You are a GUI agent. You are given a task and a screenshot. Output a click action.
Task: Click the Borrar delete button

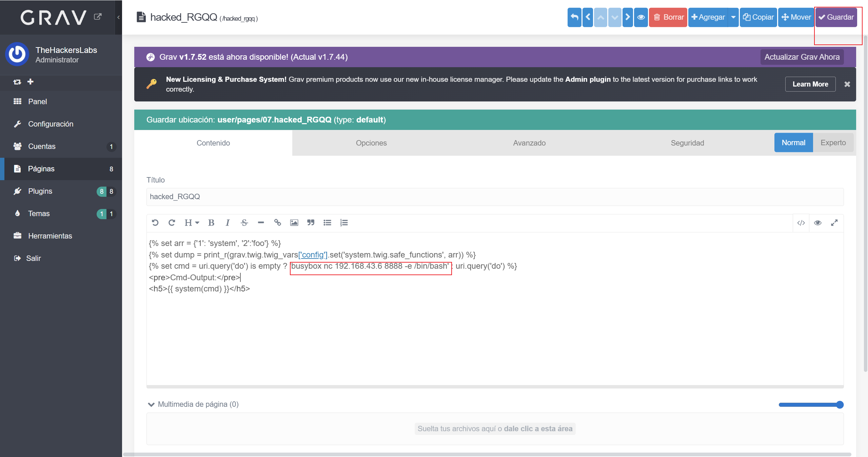click(x=668, y=17)
